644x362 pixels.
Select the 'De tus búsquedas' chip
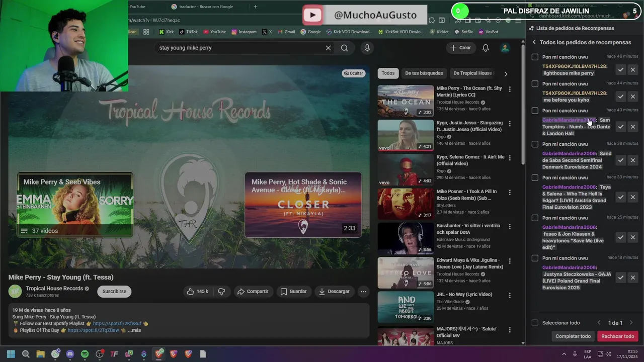coord(424,73)
